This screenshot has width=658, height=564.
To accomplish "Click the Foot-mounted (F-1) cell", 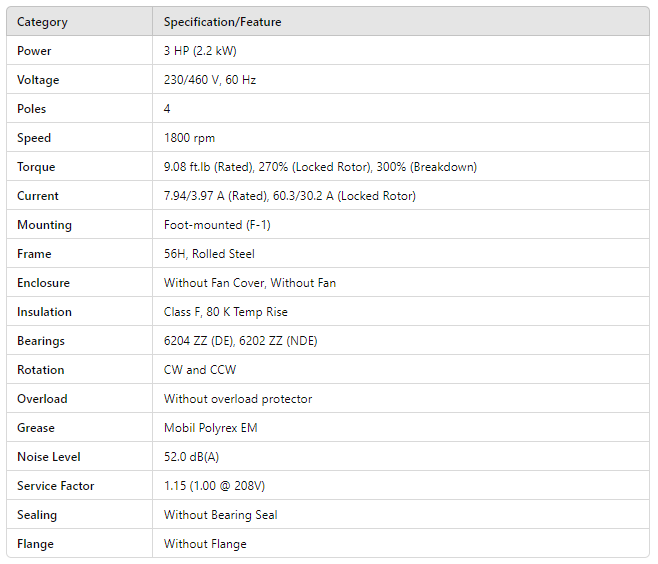I will [217, 225].
